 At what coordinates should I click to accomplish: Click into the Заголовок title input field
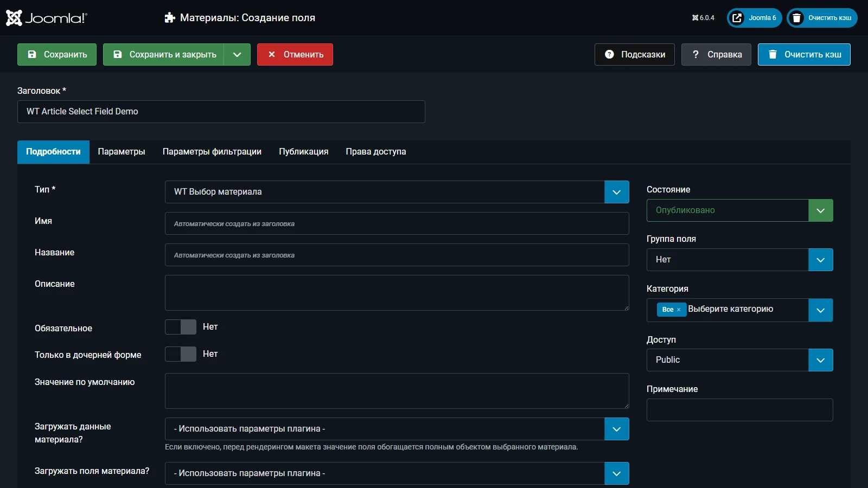coord(221,112)
